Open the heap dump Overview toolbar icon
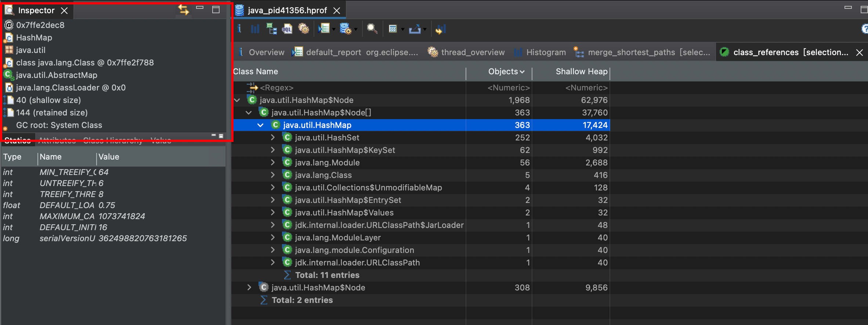This screenshot has width=868, height=325. [239, 29]
